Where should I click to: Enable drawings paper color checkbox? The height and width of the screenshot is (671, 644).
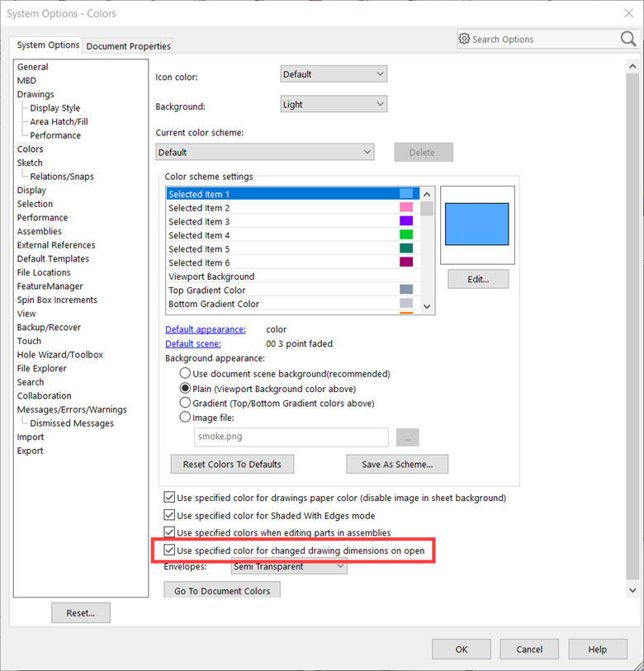click(169, 497)
